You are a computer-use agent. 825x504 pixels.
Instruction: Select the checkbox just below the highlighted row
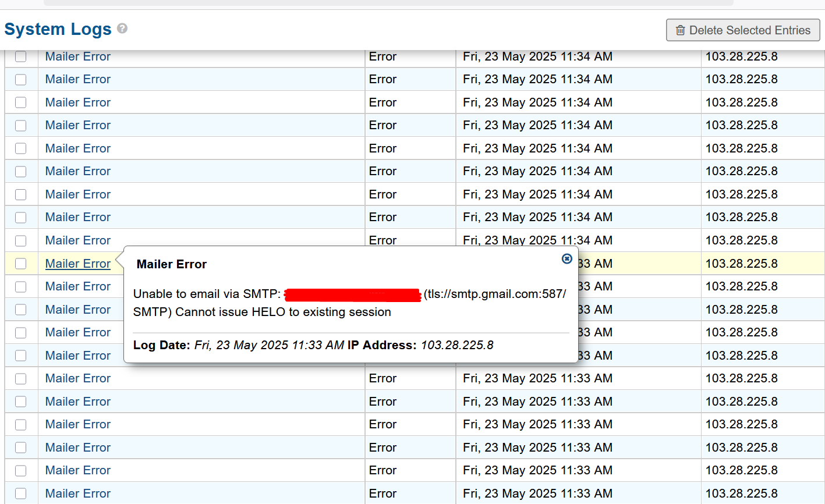[21, 286]
